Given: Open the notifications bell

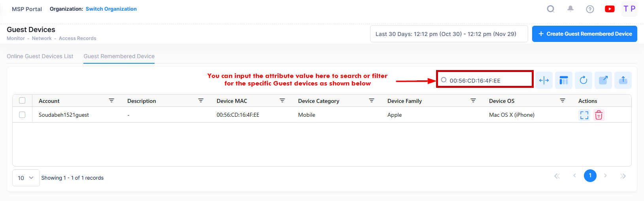Looking at the screenshot, I should (x=570, y=9).
